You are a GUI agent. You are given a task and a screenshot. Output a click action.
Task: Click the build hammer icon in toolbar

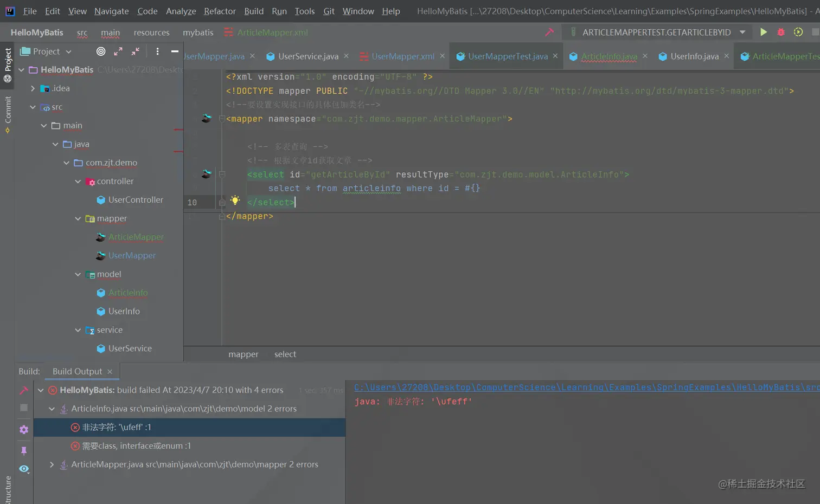click(549, 32)
